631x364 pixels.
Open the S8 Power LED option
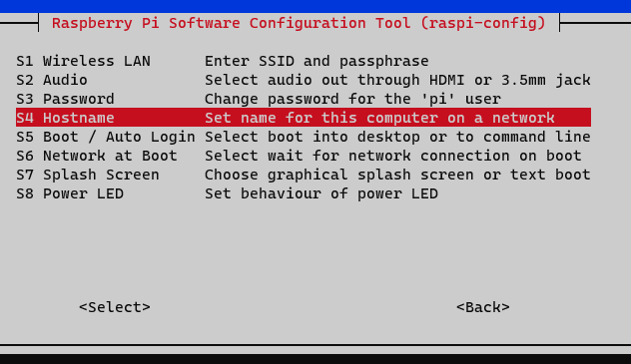(x=304, y=193)
